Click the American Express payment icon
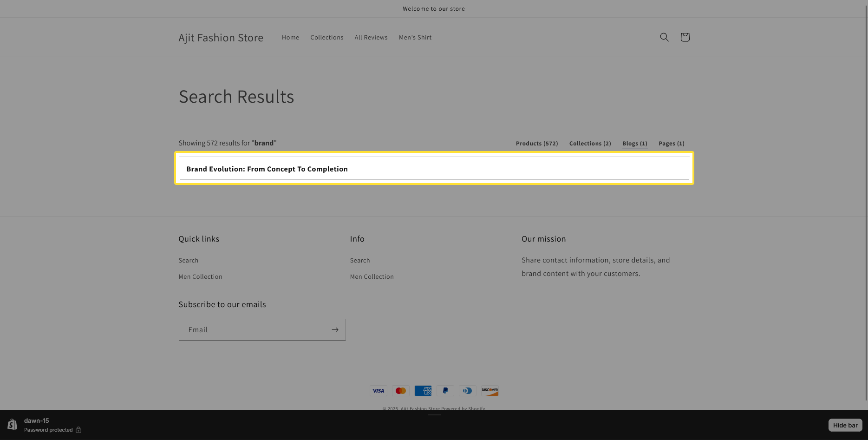This screenshot has height=440, width=868. [423, 391]
